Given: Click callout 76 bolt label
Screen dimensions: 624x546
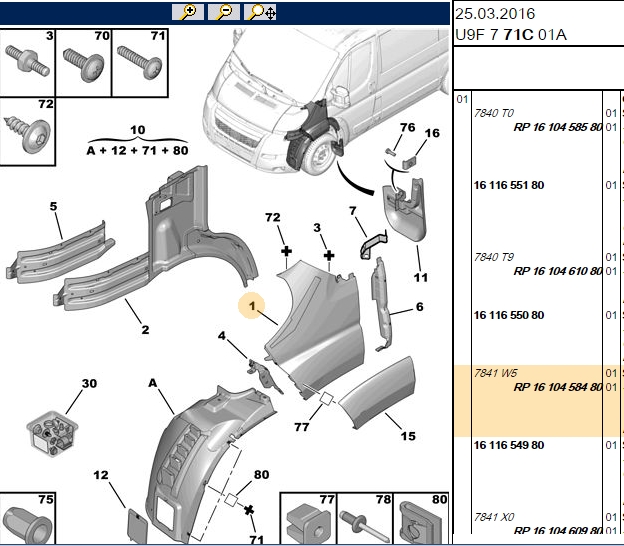Looking at the screenshot, I should point(408,127).
